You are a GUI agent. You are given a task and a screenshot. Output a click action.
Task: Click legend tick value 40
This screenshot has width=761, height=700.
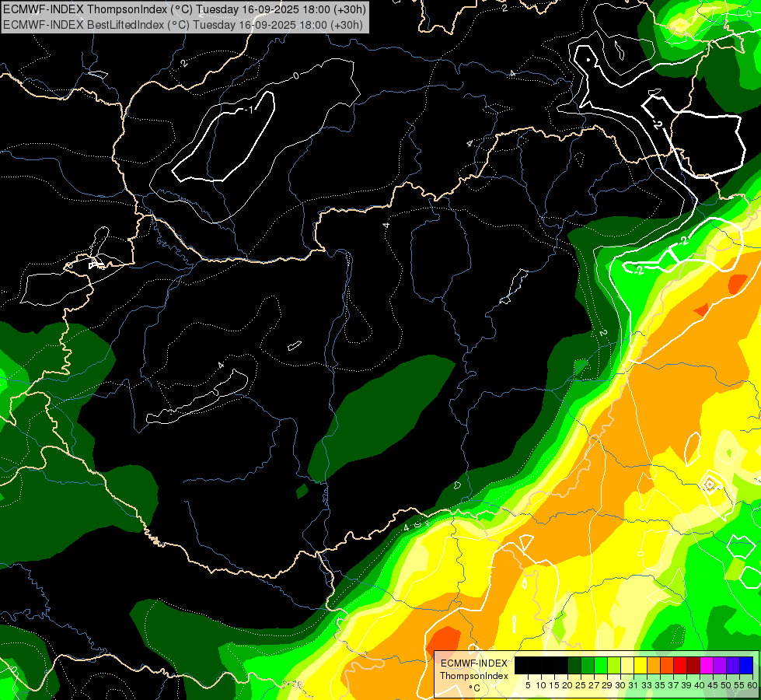[x=700, y=685]
